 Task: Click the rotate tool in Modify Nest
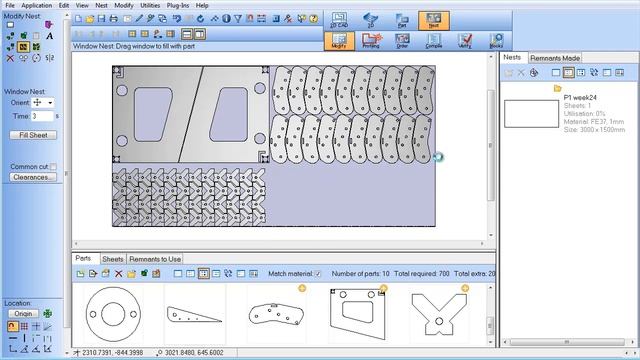[36, 58]
